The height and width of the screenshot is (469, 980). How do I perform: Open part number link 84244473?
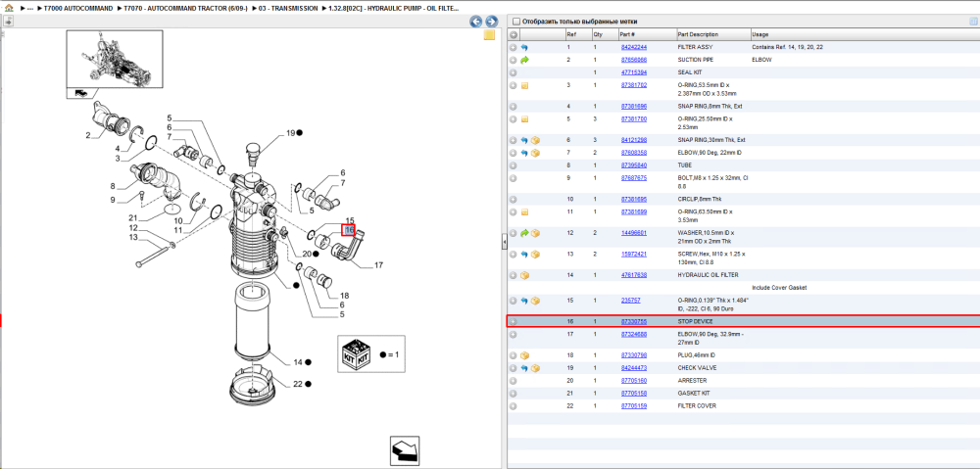pos(634,368)
